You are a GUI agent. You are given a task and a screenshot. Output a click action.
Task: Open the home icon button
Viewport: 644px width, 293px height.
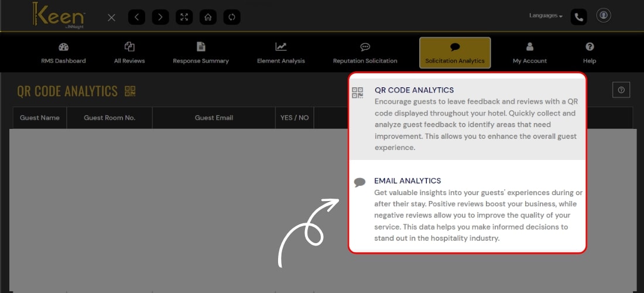(x=208, y=17)
